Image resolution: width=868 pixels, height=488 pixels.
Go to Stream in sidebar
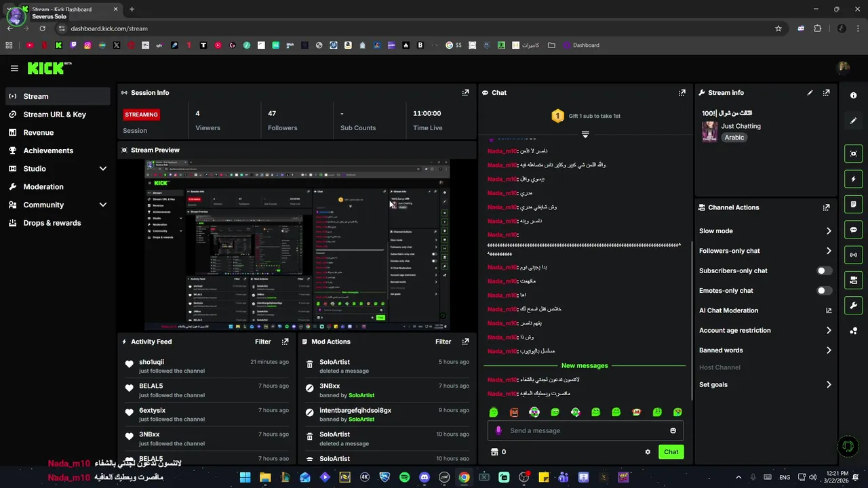tap(58, 96)
